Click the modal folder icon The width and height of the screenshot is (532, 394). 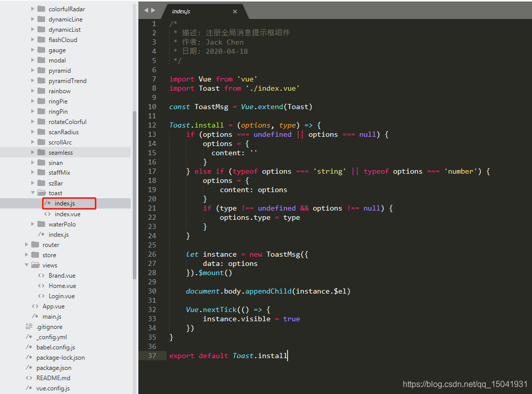pos(42,60)
